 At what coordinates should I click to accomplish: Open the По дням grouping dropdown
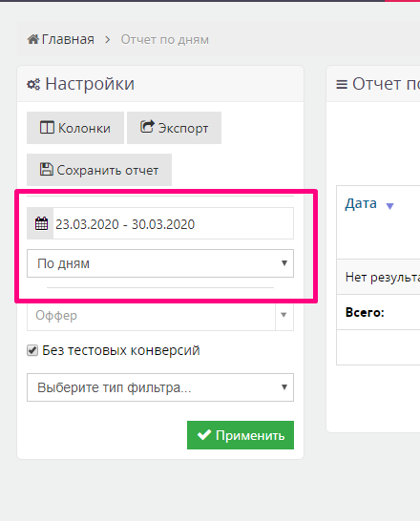click(x=160, y=263)
